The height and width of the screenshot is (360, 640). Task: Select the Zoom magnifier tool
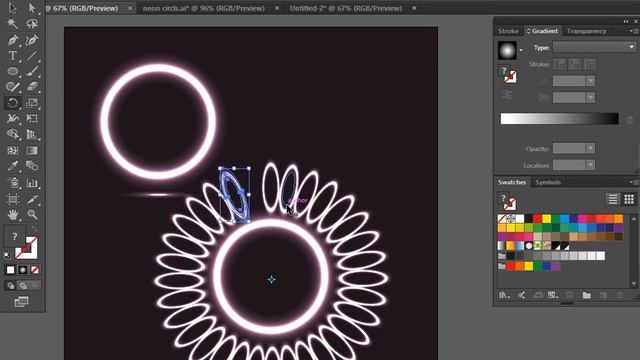click(x=32, y=214)
